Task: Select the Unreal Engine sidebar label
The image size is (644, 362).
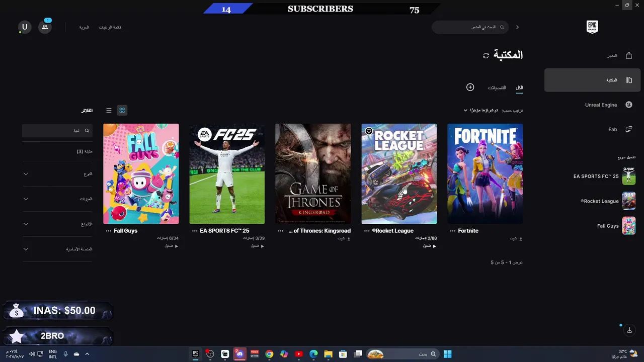Action: (601, 105)
